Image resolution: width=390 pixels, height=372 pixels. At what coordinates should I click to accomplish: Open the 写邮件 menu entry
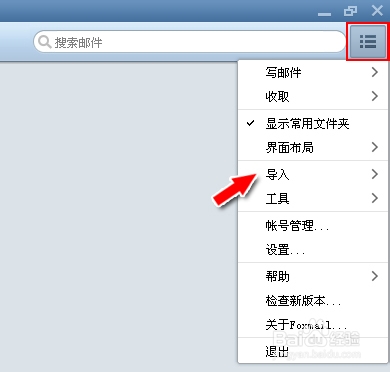point(313,72)
